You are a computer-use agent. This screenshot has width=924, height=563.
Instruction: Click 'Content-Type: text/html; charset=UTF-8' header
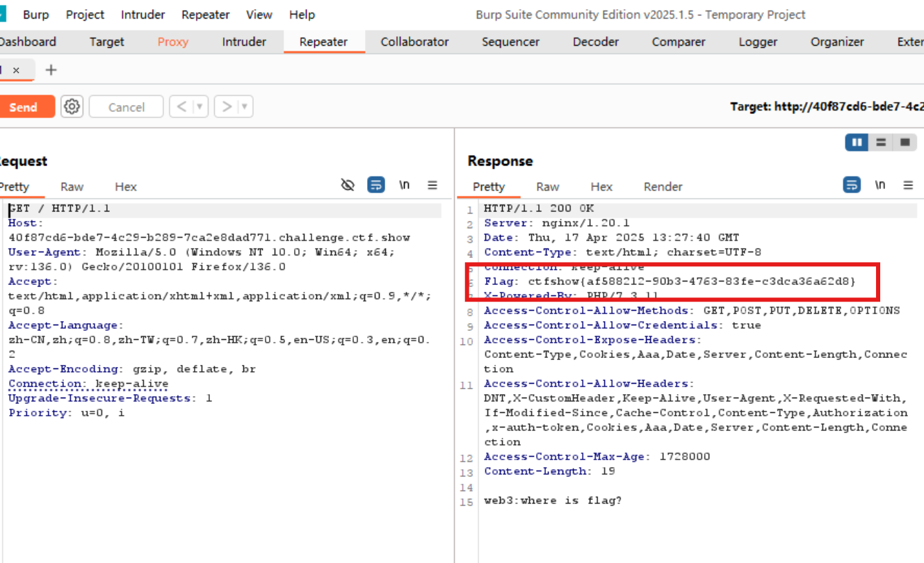tap(623, 252)
